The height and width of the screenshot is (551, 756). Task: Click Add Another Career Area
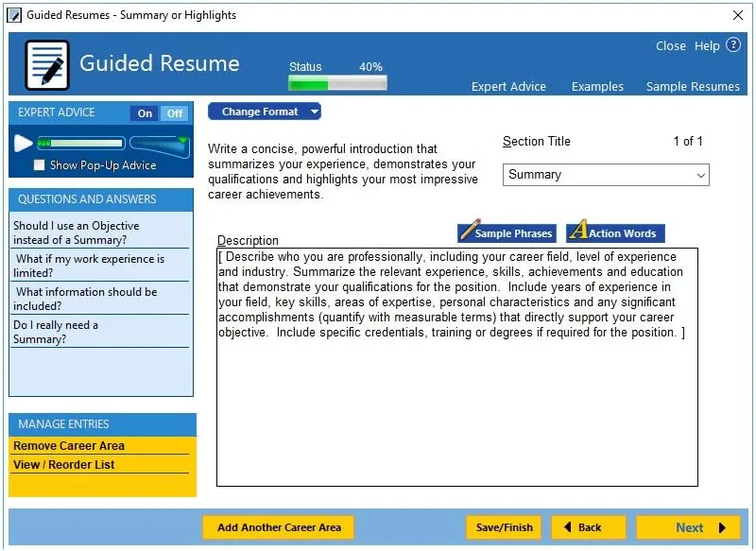(x=277, y=527)
